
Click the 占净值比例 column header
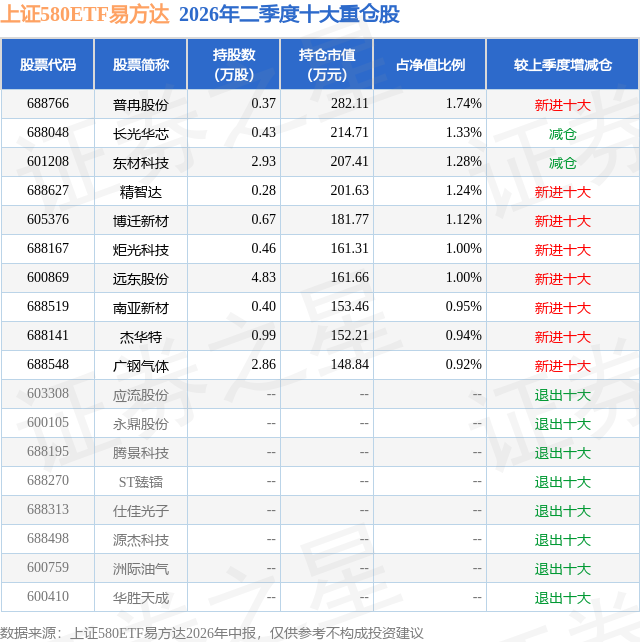(x=430, y=65)
